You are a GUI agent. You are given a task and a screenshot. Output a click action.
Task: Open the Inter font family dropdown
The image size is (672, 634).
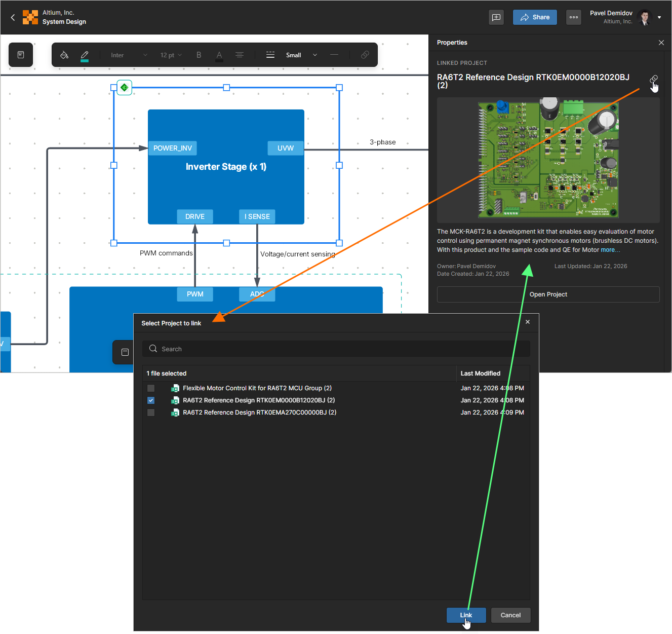tap(129, 55)
